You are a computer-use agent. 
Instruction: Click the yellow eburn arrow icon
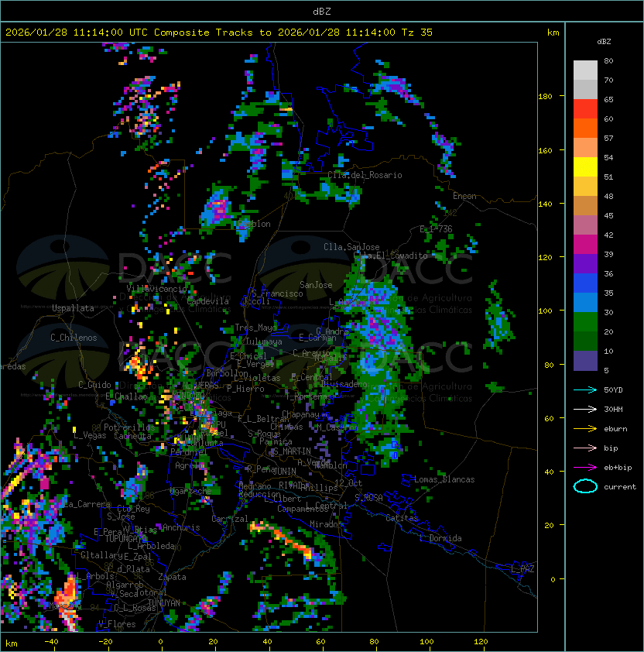(x=585, y=429)
